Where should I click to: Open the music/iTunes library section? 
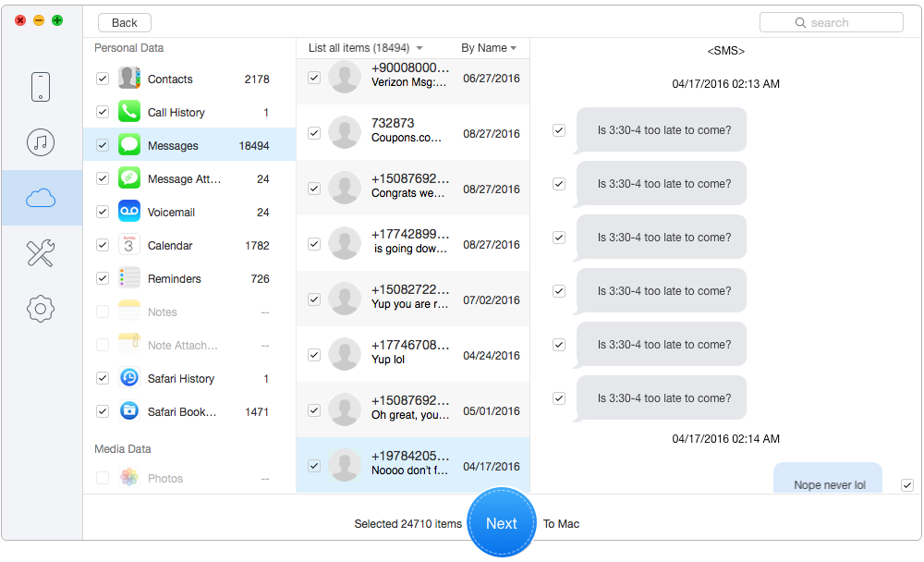pyautogui.click(x=41, y=142)
